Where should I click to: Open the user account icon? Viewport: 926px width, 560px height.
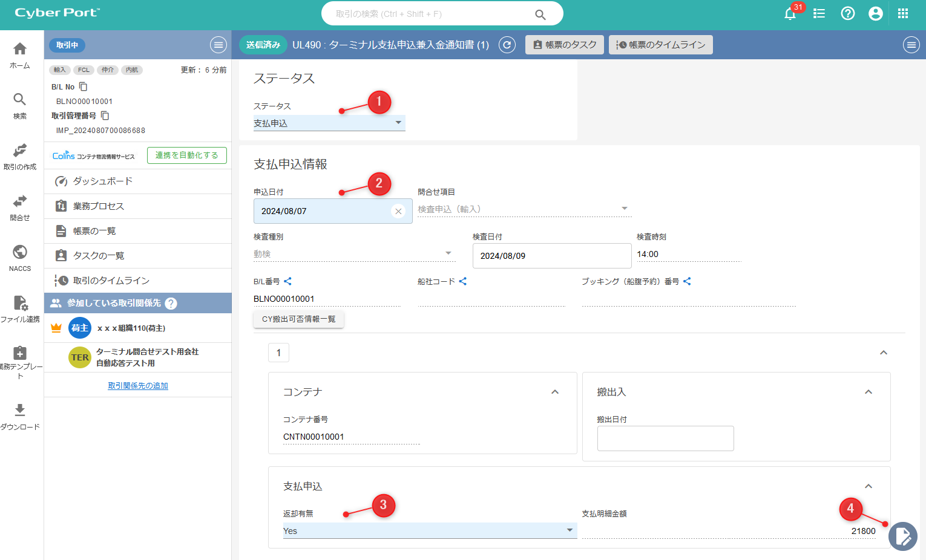[x=875, y=13]
